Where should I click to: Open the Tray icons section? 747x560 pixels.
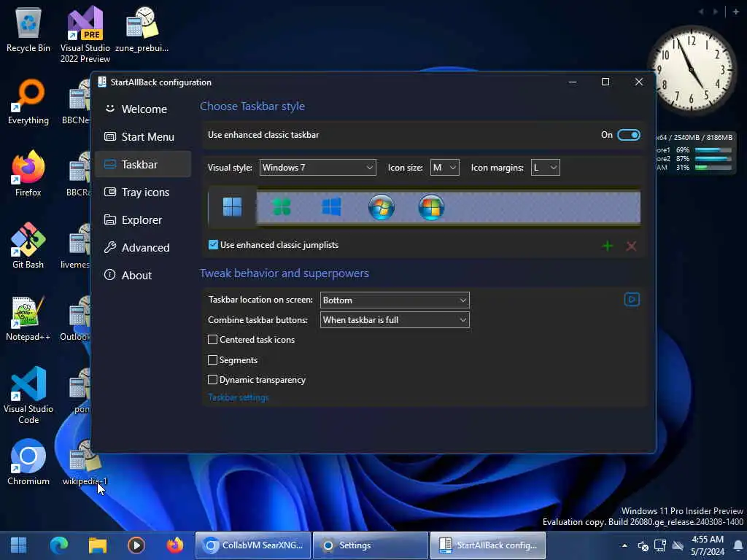pos(143,192)
